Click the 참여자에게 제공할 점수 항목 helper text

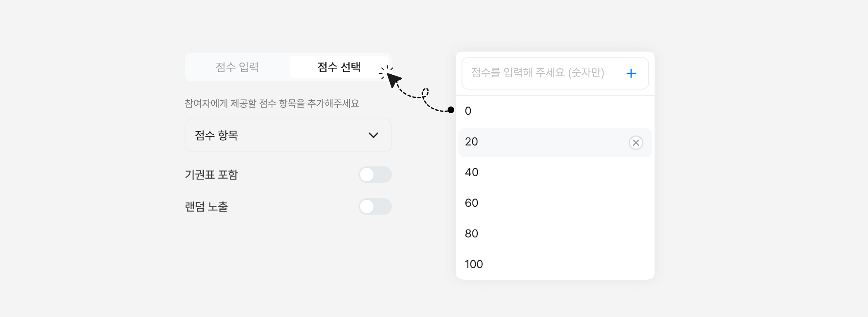[x=272, y=103]
